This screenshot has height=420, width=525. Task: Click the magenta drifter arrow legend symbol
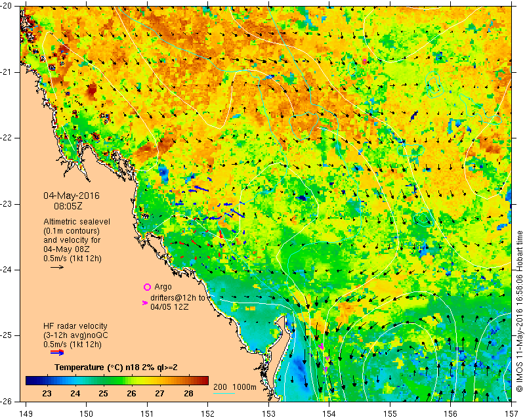click(145, 303)
